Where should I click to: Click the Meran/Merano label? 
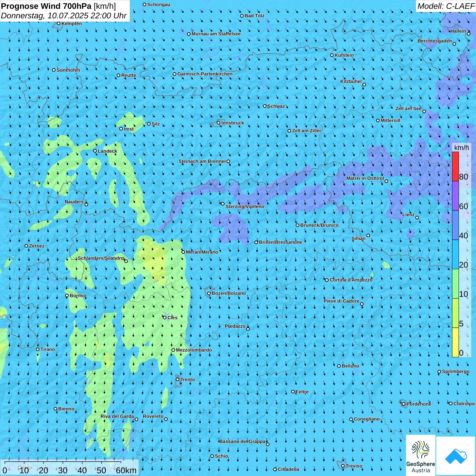[202, 252]
